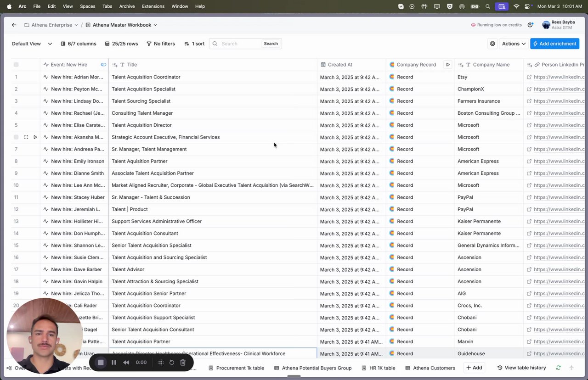Viewport: 588px width, 380px height.
Task: Click the Rees Bayba profile avatar
Action: coord(546,25)
